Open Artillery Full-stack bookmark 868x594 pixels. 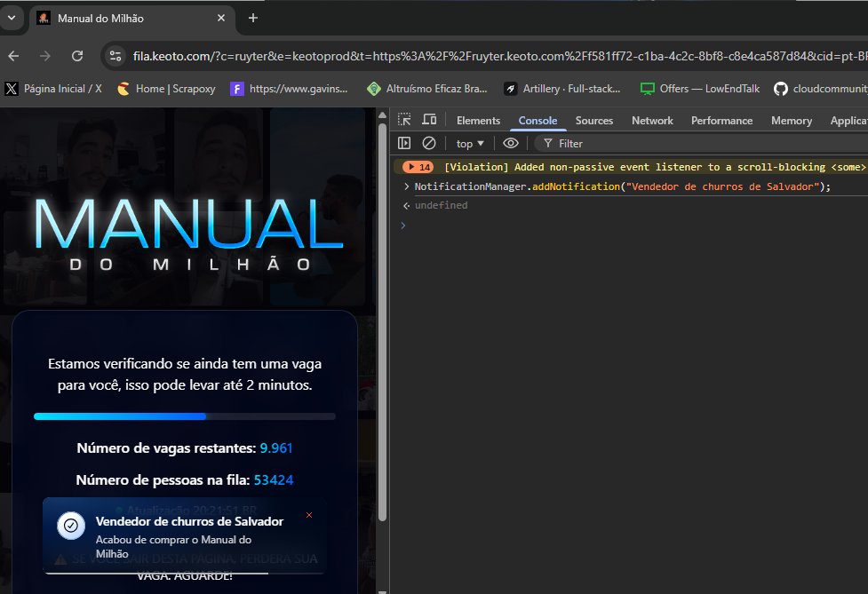(x=562, y=89)
